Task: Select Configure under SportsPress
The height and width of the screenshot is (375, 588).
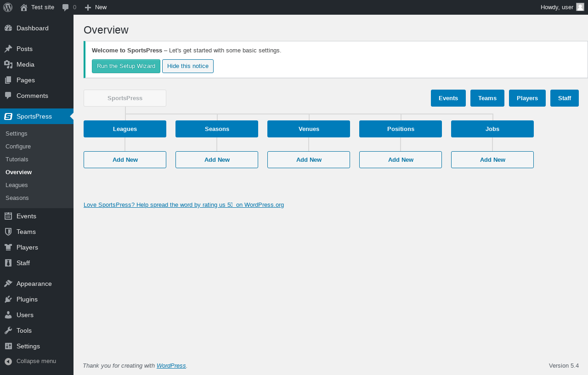Action: [37, 146]
